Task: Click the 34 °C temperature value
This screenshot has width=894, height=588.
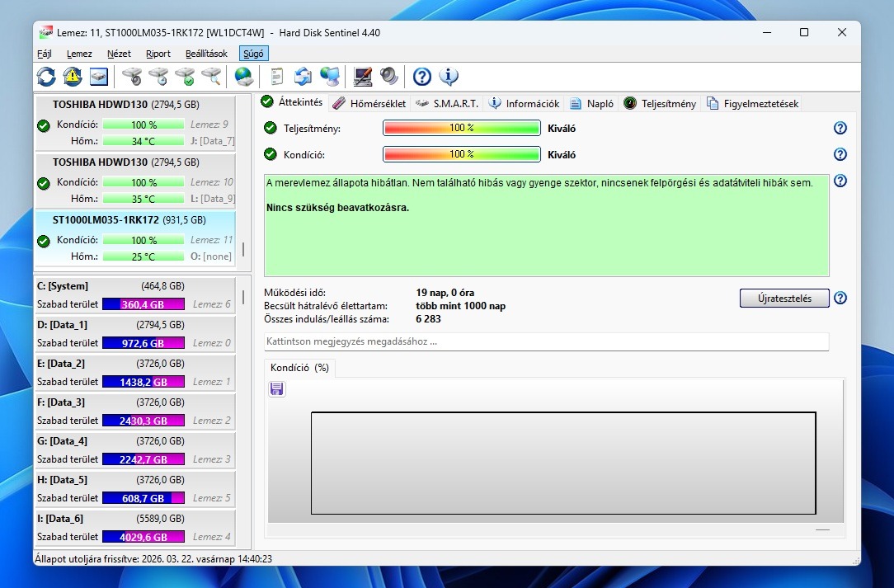Action: click(x=144, y=141)
